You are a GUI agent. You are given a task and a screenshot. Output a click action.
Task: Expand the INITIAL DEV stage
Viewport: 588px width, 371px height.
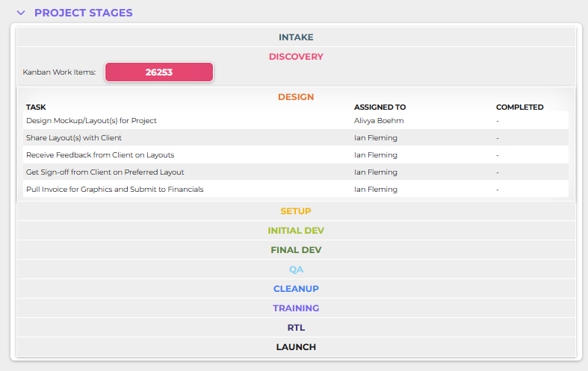(296, 231)
